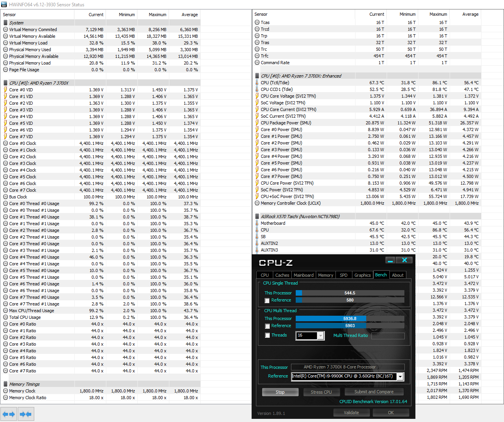Image resolution: width=504 pixels, height=422 pixels.
Task: Click the multi thread Reference bar (5903)
Action: click(x=350, y=326)
